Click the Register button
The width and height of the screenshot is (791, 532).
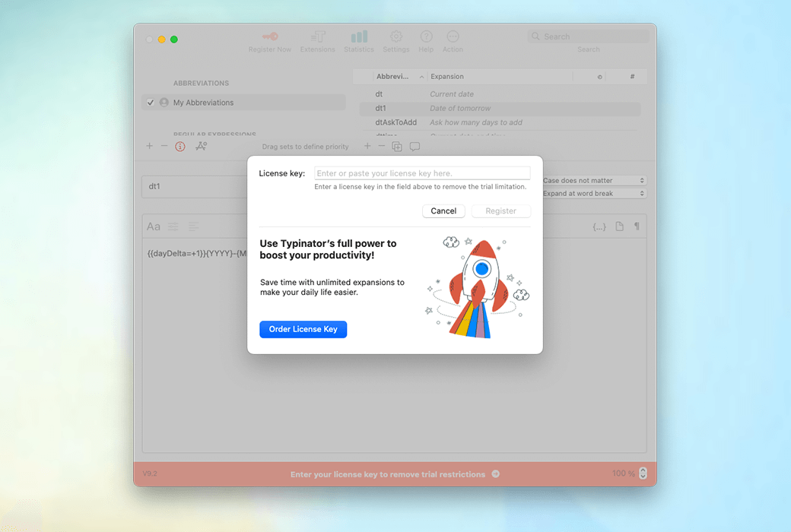[500, 211]
